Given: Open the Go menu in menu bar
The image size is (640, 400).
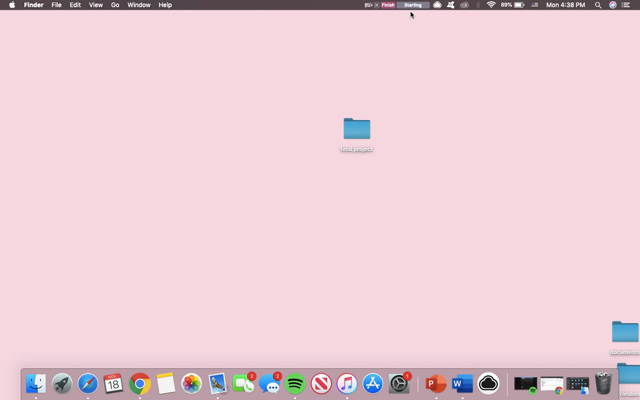Looking at the screenshot, I should 115,5.
